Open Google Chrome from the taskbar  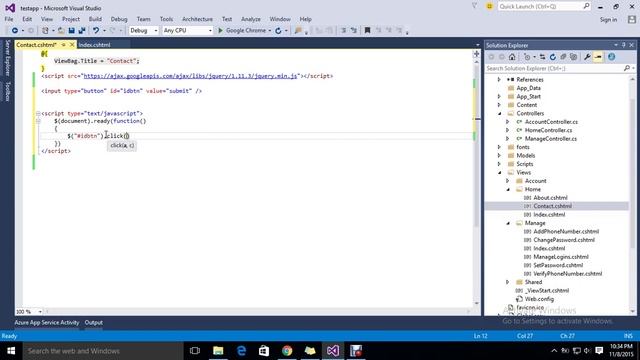click(x=287, y=351)
